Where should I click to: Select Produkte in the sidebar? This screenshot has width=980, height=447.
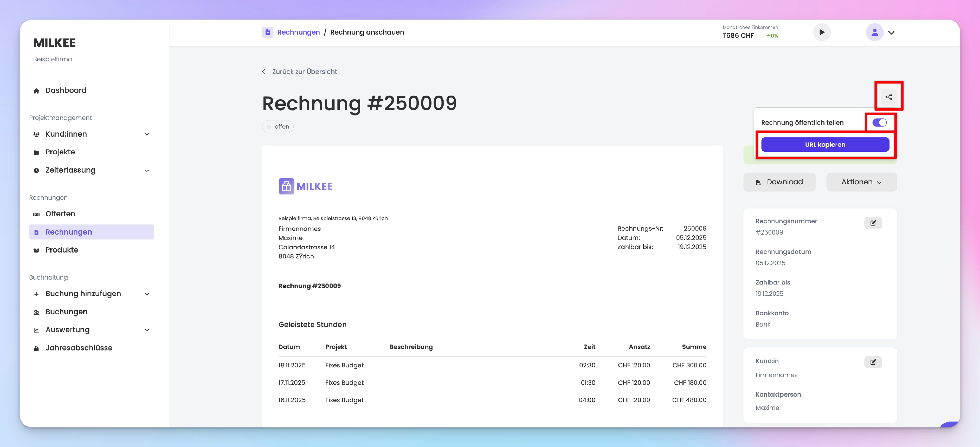[x=62, y=250]
